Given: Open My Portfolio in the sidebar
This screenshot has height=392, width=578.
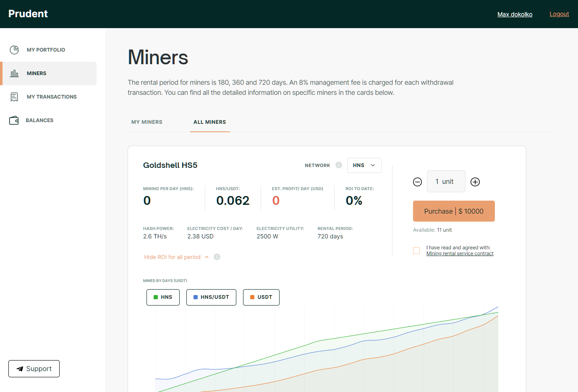Looking at the screenshot, I should point(48,50).
